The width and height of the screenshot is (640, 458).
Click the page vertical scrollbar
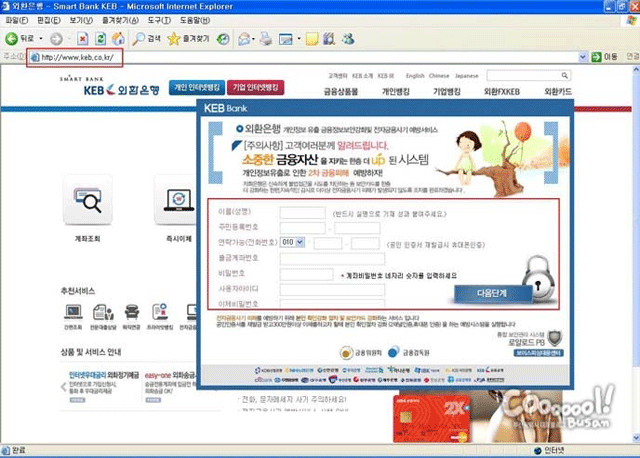636,253
